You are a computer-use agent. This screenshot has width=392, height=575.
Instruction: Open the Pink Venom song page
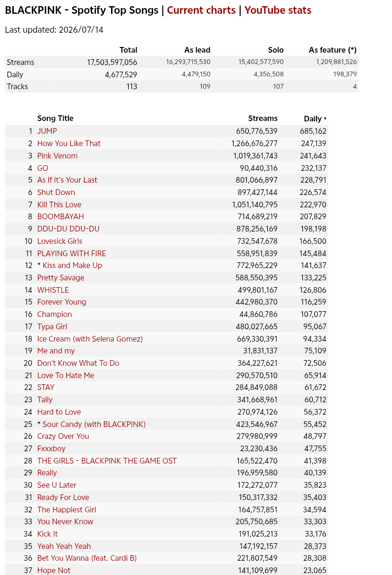[x=57, y=156]
